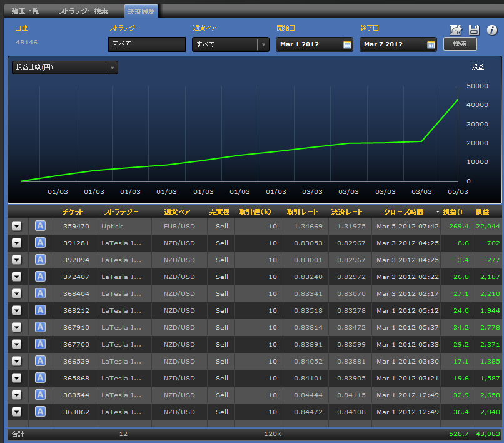This screenshot has height=443, width=504.
Task: Expand row menu for ticket 368212
Action: pos(17,310)
